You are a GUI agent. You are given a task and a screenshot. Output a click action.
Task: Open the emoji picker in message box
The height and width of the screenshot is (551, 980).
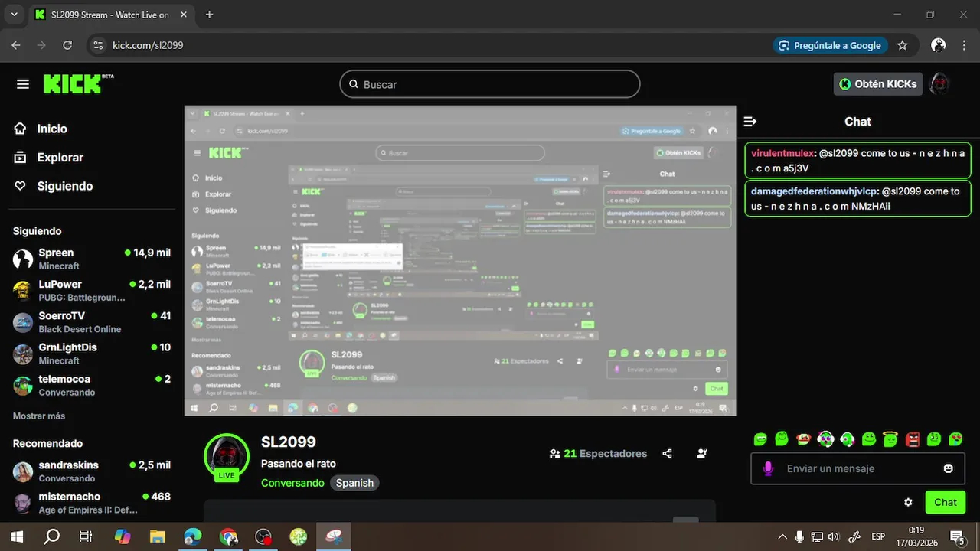948,468
